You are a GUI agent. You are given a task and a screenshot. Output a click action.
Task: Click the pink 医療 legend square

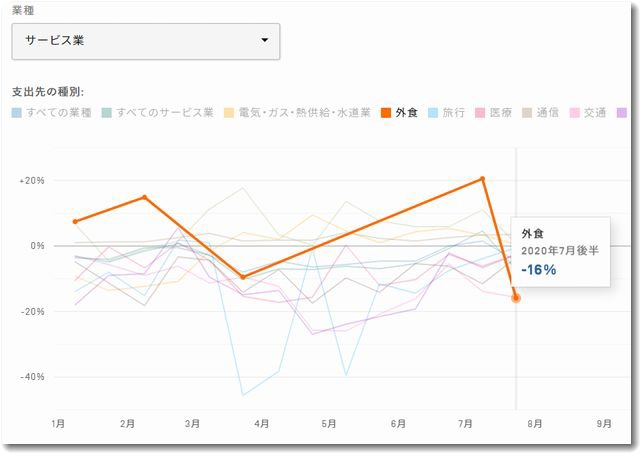(480, 113)
